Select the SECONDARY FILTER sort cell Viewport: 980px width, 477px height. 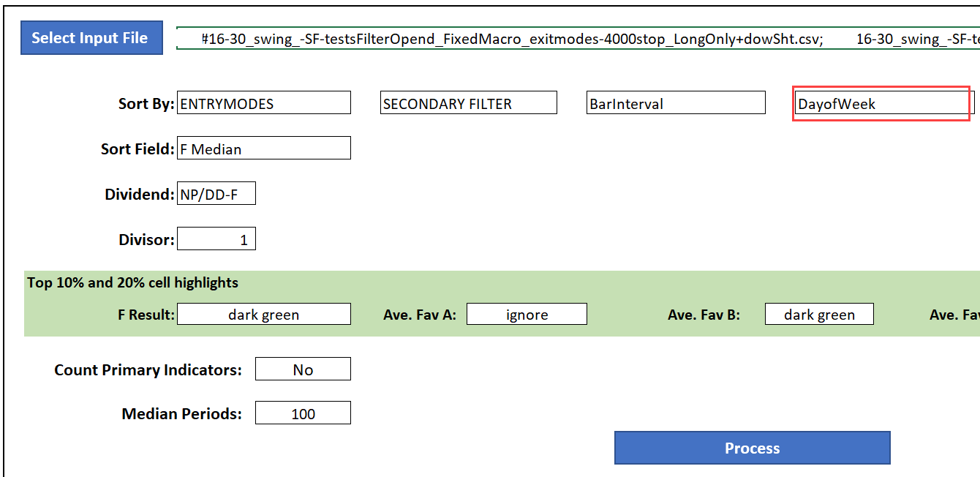pos(468,103)
